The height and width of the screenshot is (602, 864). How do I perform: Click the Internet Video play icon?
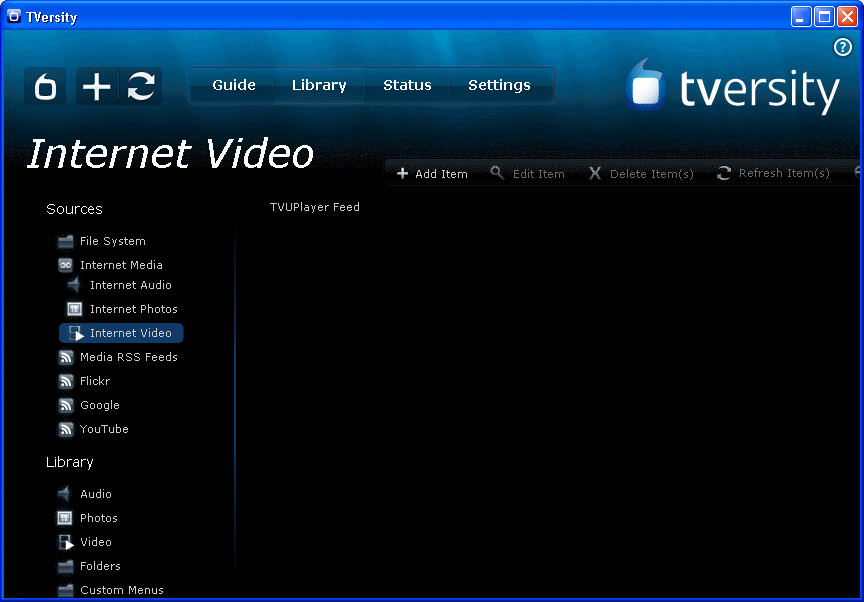tap(76, 333)
